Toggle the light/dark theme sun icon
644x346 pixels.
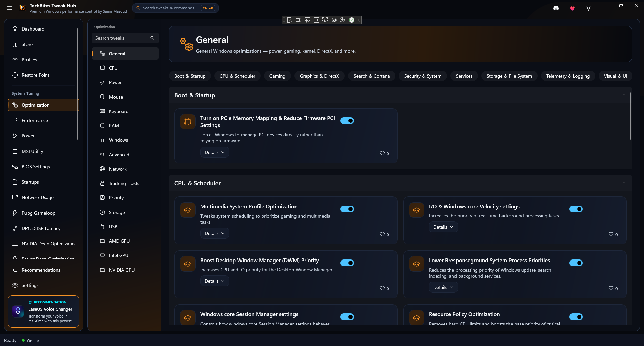(x=588, y=8)
